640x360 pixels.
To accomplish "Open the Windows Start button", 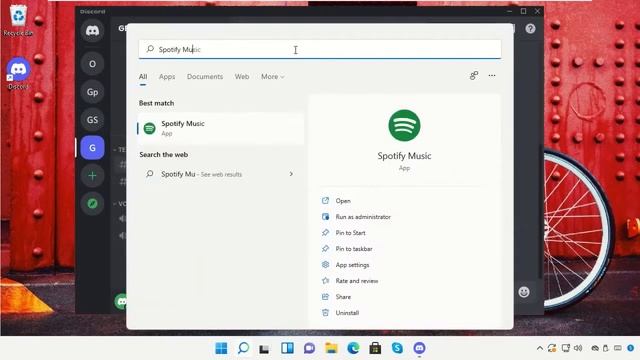I will 221,348.
